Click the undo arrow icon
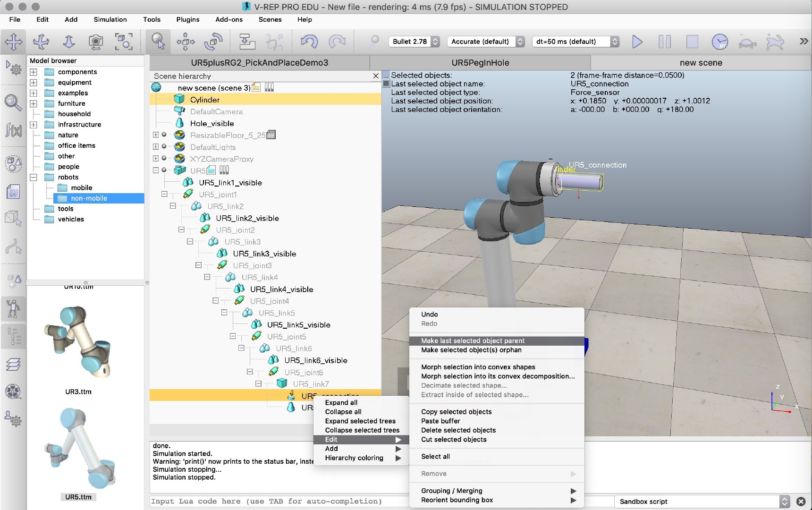 (x=309, y=42)
